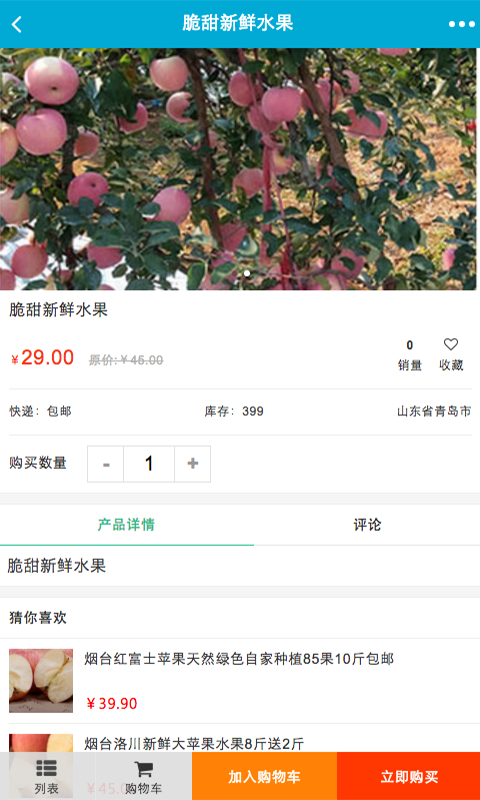Tap the 销量 sales count label
This screenshot has height=800, width=480.
pyautogui.click(x=410, y=365)
